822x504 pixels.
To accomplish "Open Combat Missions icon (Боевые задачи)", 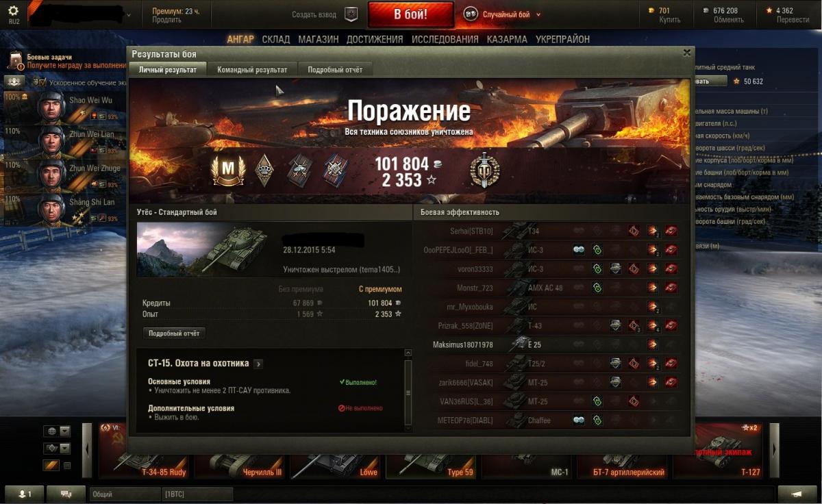I will pyautogui.click(x=15, y=61).
